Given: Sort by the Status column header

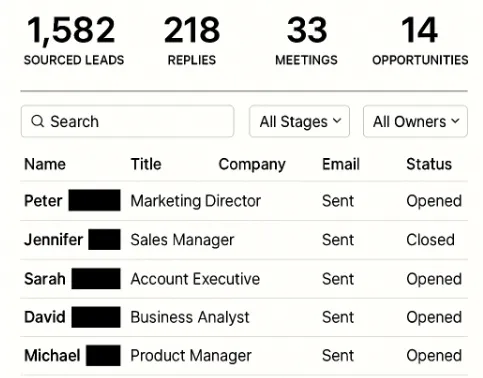Looking at the screenshot, I should pyautogui.click(x=429, y=164).
